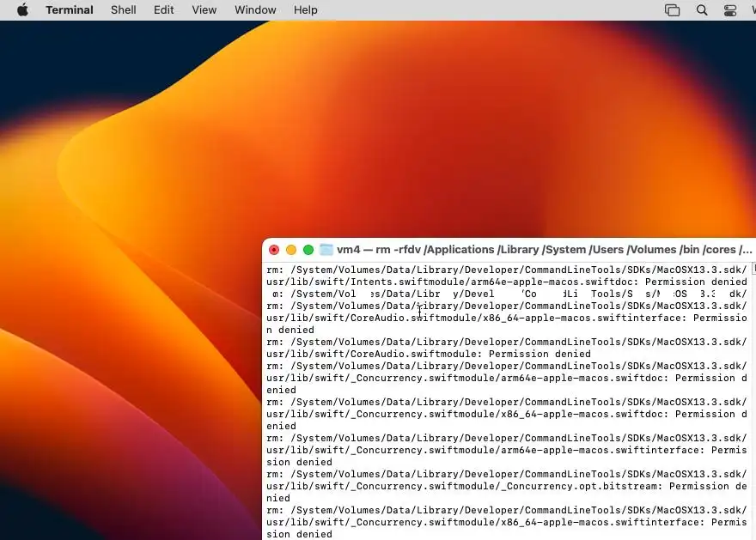This screenshot has height=540, width=756.
Task: Open the Edit menu
Action: [163, 9]
